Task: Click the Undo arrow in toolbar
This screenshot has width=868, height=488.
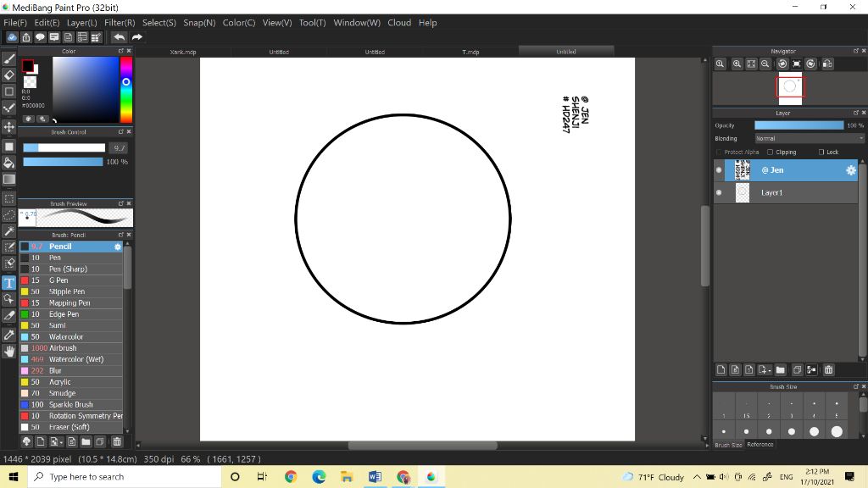Action: point(119,37)
